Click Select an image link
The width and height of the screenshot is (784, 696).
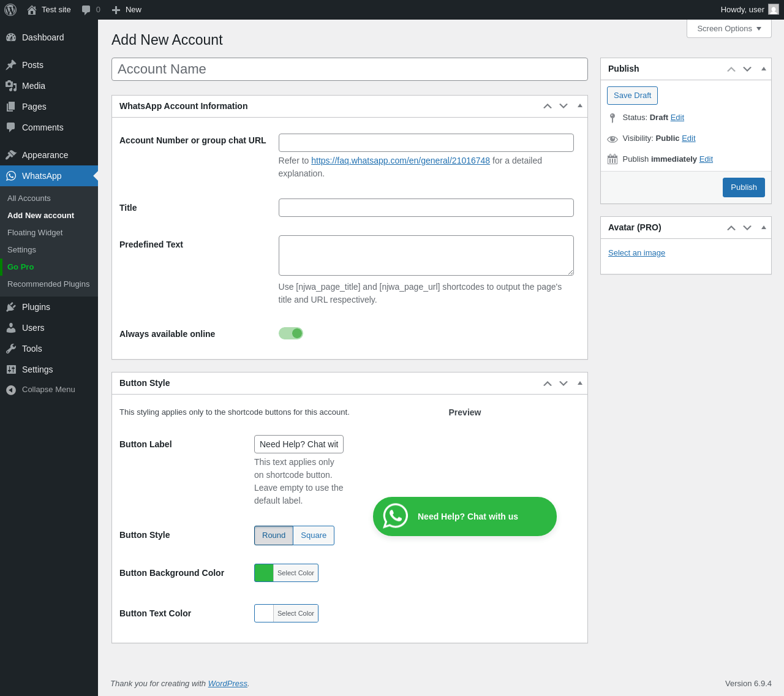click(x=636, y=253)
